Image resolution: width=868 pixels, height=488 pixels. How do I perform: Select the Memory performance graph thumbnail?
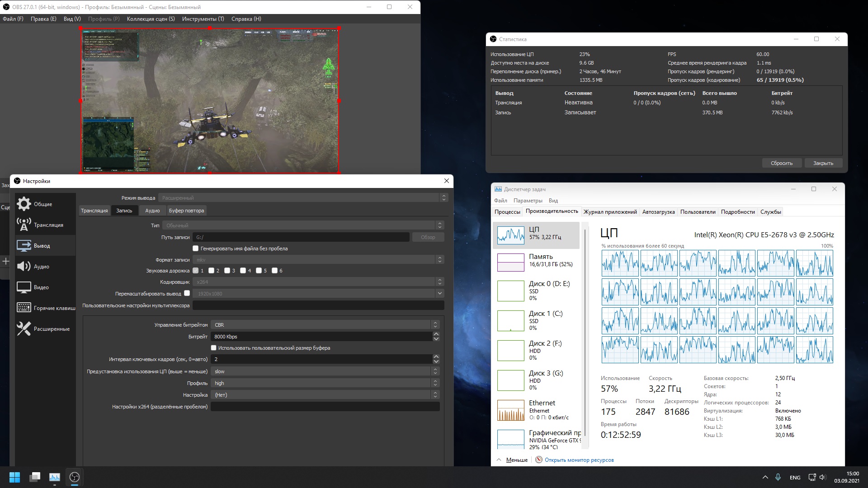click(x=510, y=263)
